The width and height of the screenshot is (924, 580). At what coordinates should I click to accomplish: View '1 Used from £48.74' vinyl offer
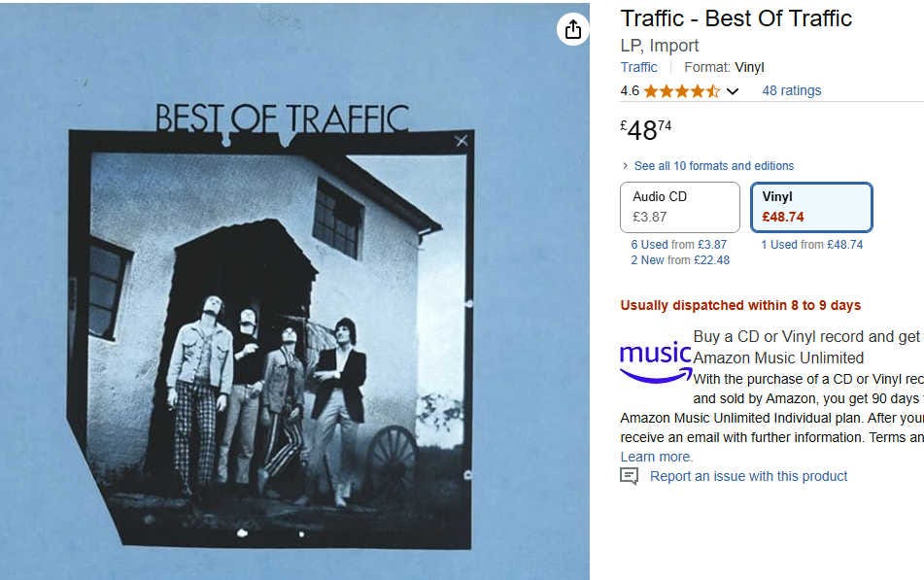[x=811, y=245]
